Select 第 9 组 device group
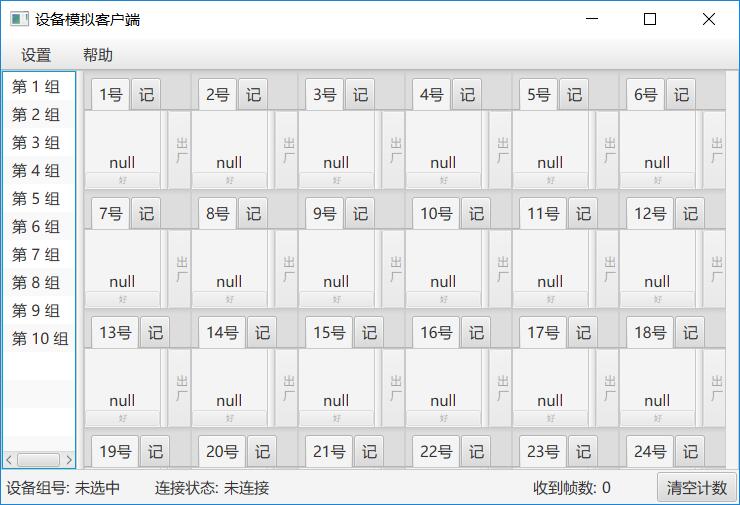The height and width of the screenshot is (505, 740). (39, 311)
